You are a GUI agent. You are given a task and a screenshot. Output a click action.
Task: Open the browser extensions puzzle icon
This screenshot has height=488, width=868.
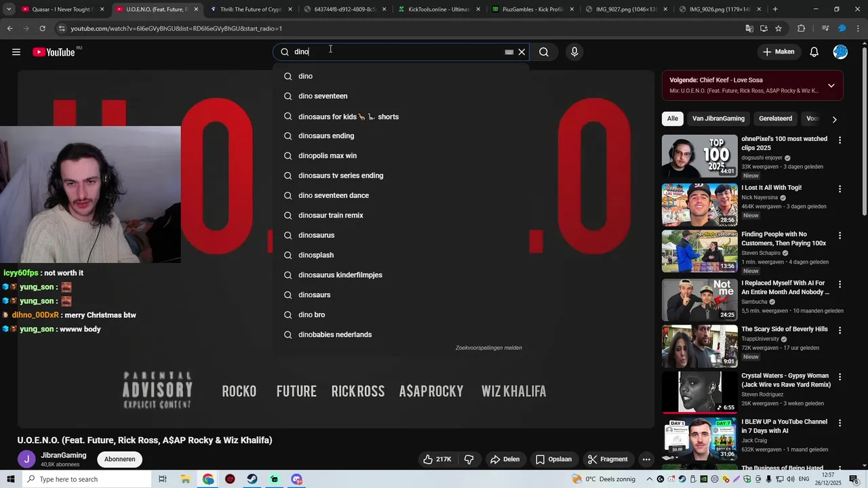pos(802,28)
